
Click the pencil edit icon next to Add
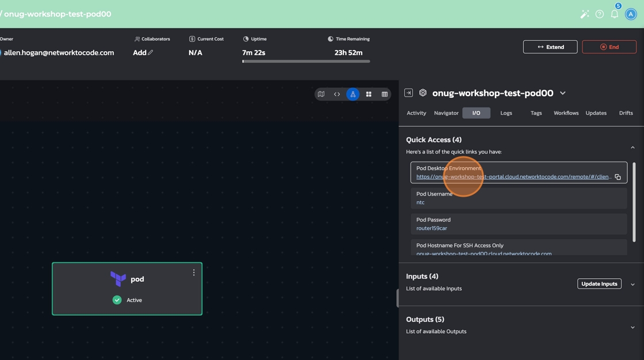pyautogui.click(x=150, y=52)
